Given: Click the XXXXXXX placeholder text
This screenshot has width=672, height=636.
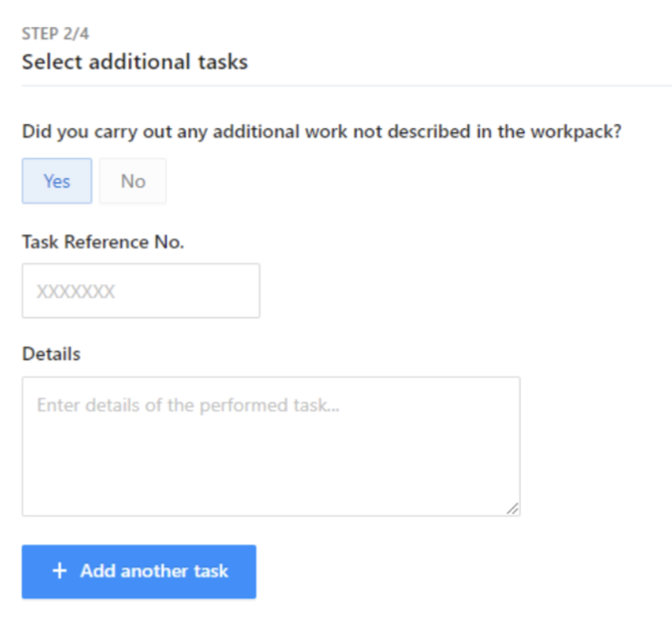Looking at the screenshot, I should (x=76, y=292).
